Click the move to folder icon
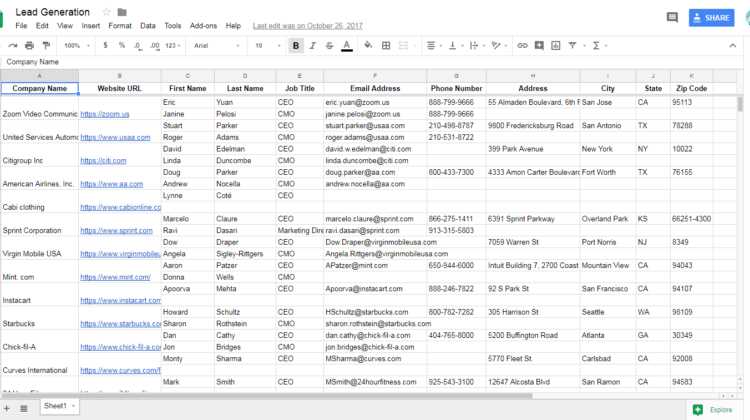750x420 pixels. (x=122, y=12)
